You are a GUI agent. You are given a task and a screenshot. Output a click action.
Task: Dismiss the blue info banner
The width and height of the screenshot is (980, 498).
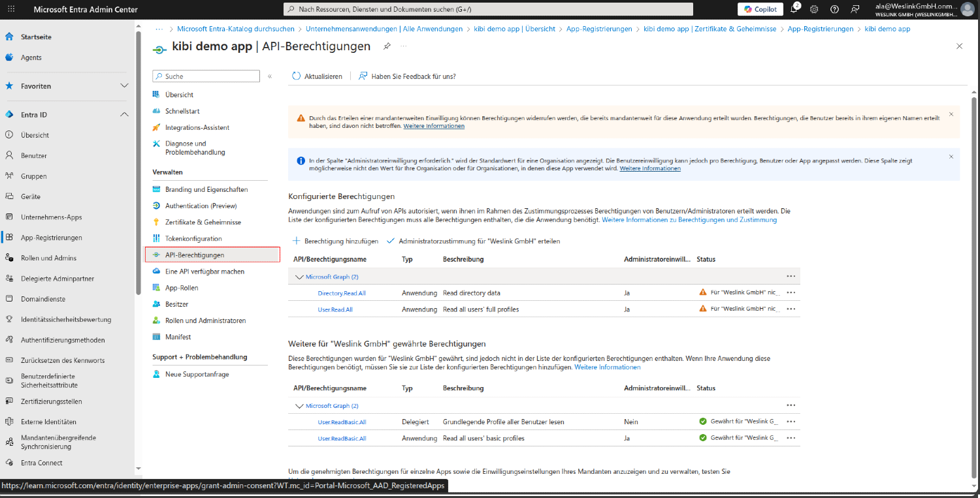tap(951, 157)
